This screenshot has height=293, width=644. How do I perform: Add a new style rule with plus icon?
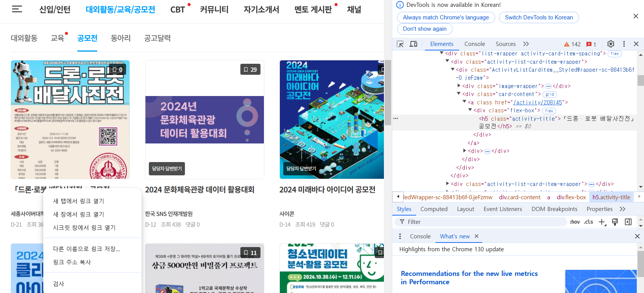click(602, 222)
